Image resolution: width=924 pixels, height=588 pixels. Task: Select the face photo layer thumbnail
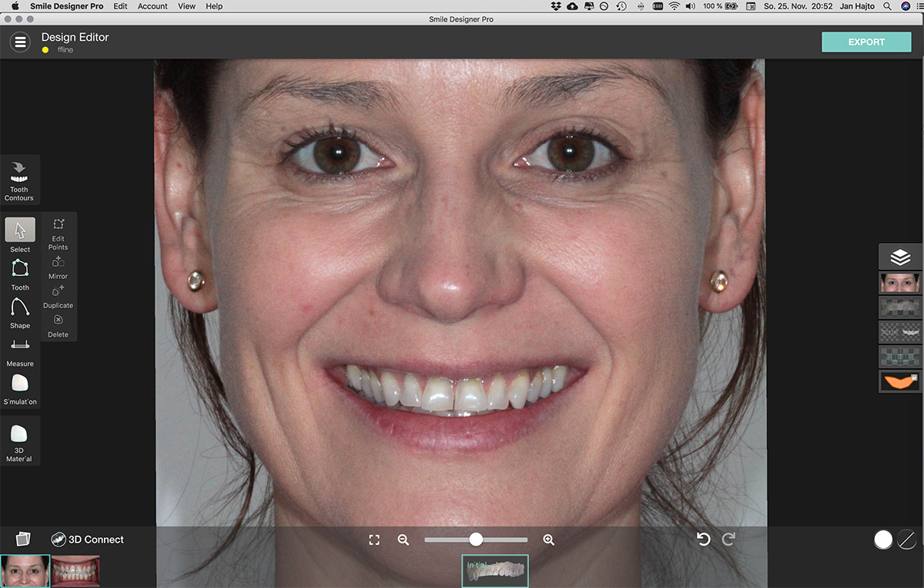(x=900, y=282)
